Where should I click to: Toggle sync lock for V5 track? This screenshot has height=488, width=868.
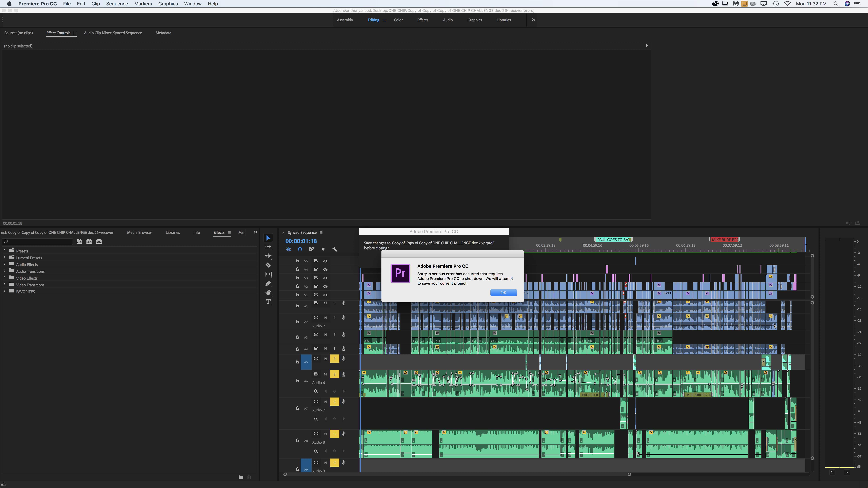(316, 261)
